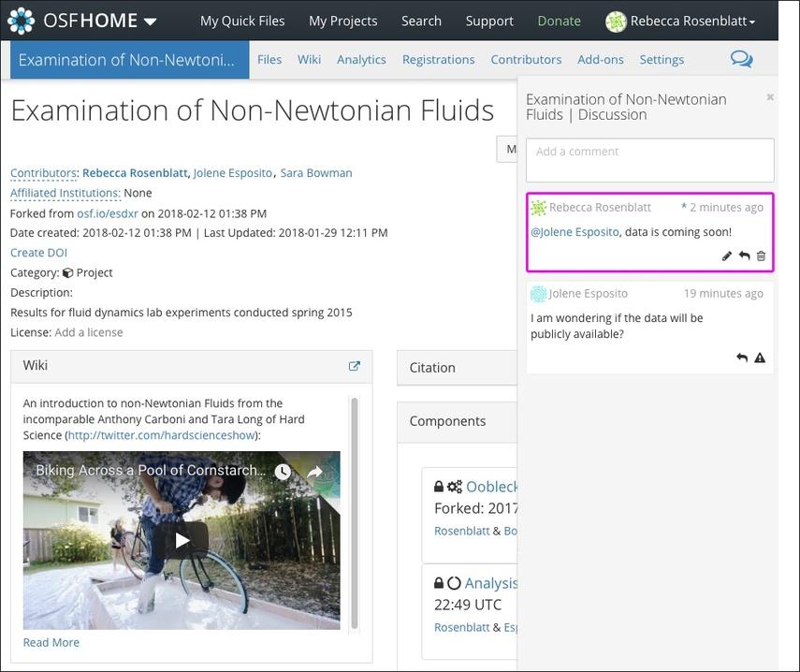Click the circle icon beside Analysis
The width and height of the screenshot is (800, 672).
pos(454,583)
